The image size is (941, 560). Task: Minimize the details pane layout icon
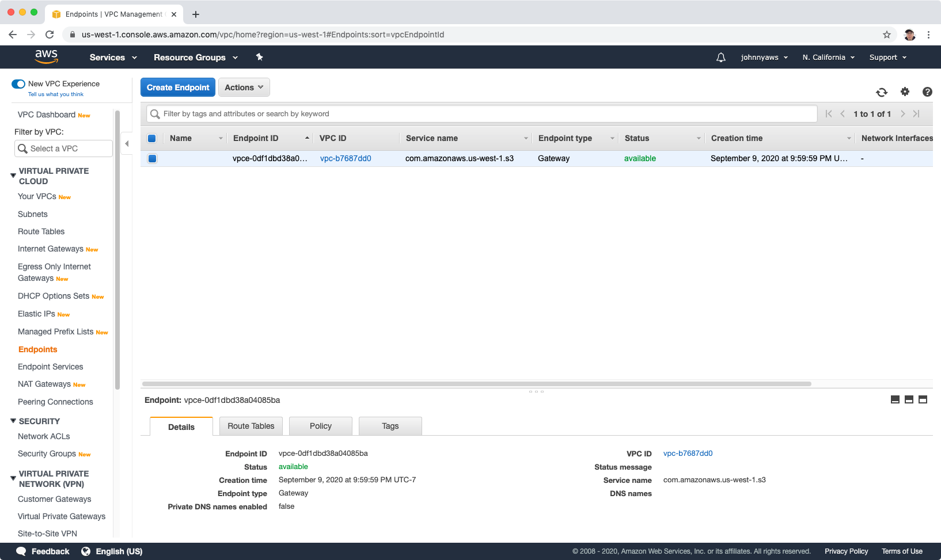895,399
